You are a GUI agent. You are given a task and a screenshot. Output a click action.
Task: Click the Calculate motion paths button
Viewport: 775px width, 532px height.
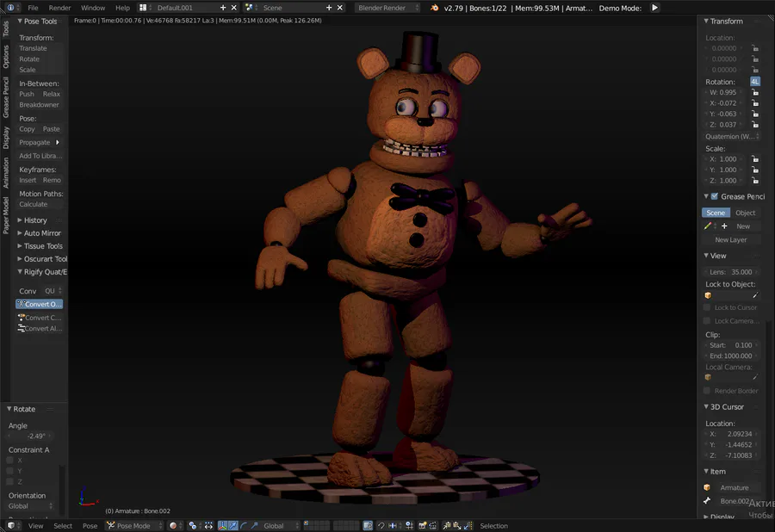click(x=40, y=204)
